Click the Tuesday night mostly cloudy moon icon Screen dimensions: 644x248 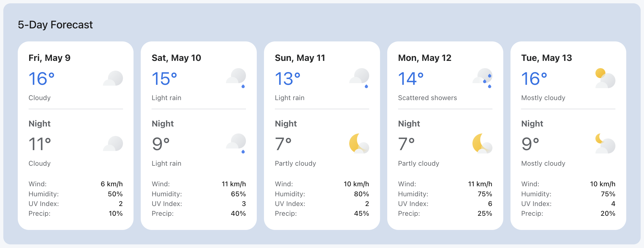[x=605, y=143]
